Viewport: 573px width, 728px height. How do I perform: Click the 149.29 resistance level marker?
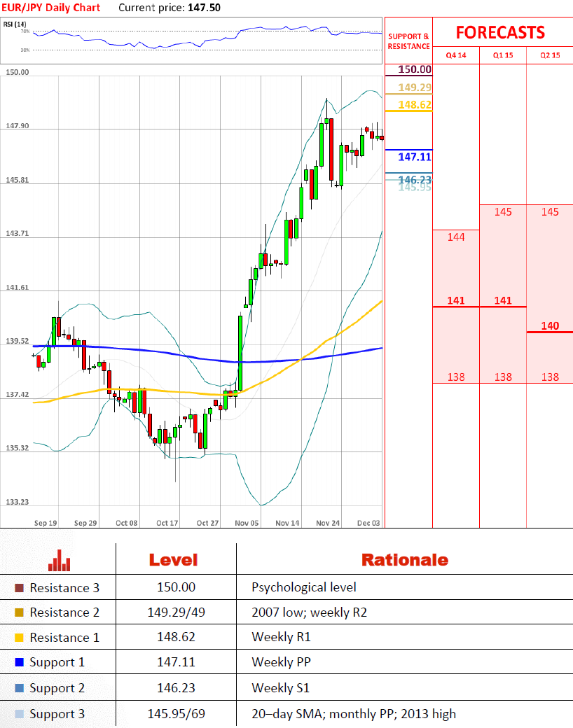[x=415, y=87]
